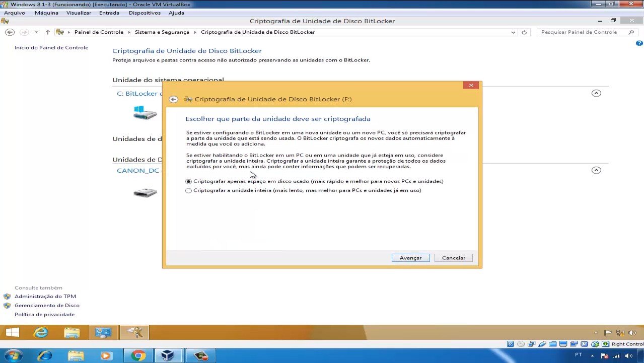The width and height of the screenshot is (644, 363).
Task: Open the recent locations dropdown arrow
Action: point(36,32)
